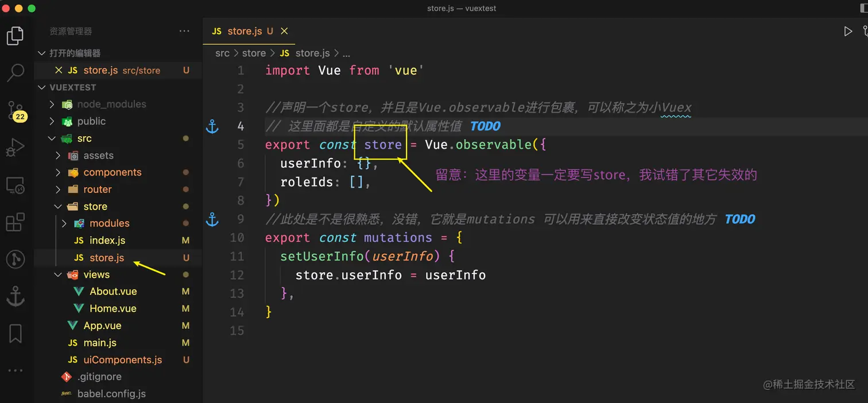Click macOS yellow minimize window button
The width and height of the screenshot is (868, 403).
tap(18, 9)
